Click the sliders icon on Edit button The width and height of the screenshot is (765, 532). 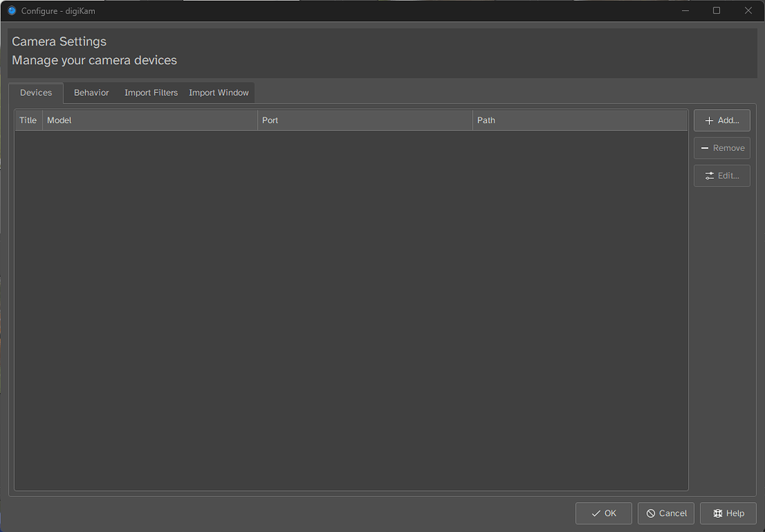(x=709, y=176)
